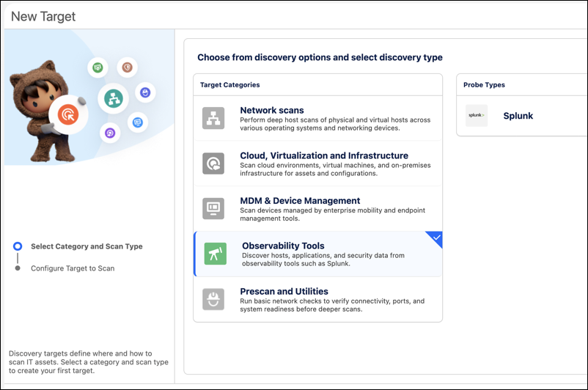The width and height of the screenshot is (588, 390).
Task: Click the Probe Types header
Action: coord(484,85)
